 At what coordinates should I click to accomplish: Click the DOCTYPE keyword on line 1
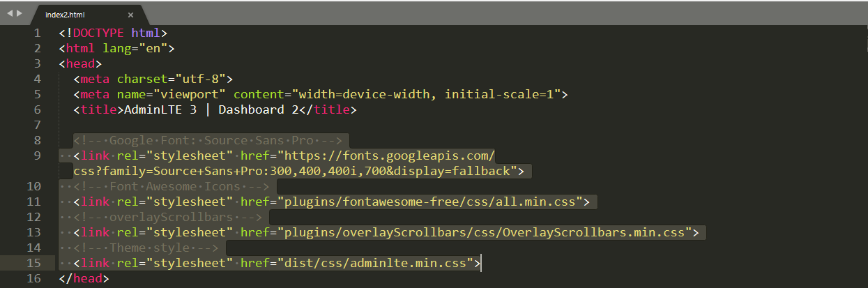coord(98,33)
